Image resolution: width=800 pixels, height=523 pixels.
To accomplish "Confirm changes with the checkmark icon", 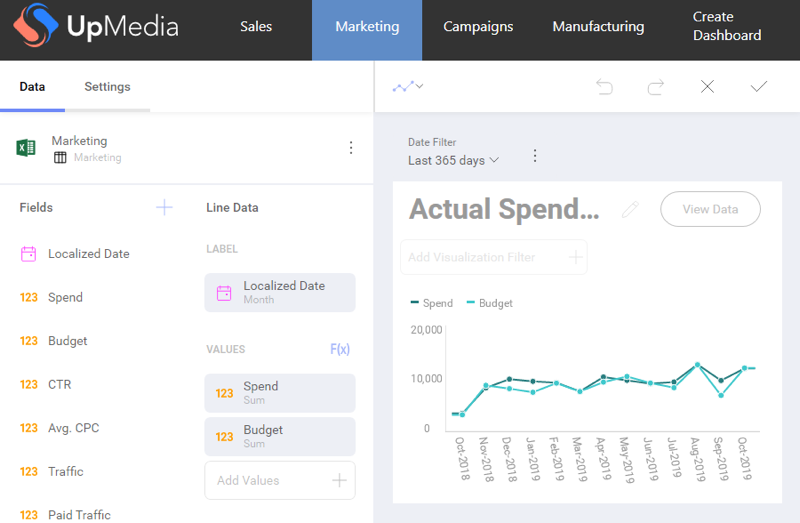I will pyautogui.click(x=759, y=87).
